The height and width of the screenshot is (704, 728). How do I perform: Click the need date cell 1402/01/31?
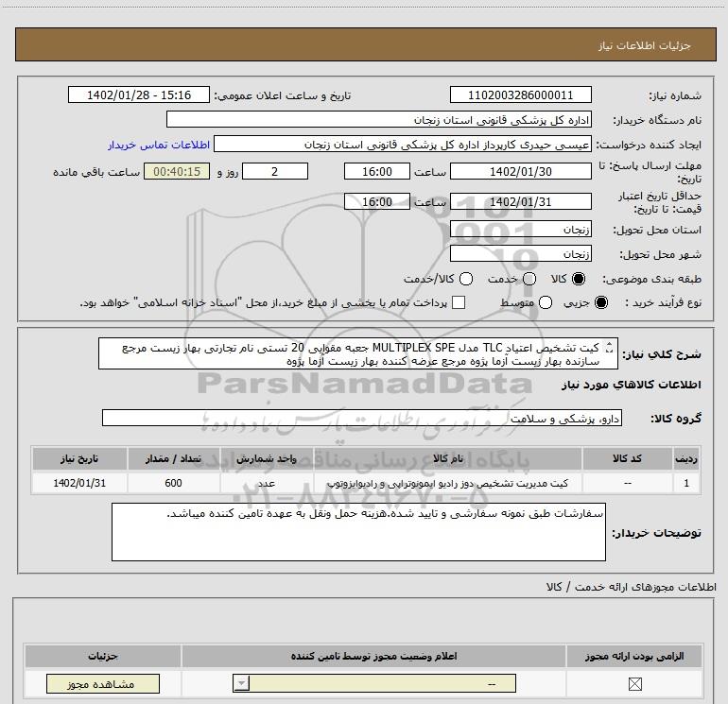[79, 483]
